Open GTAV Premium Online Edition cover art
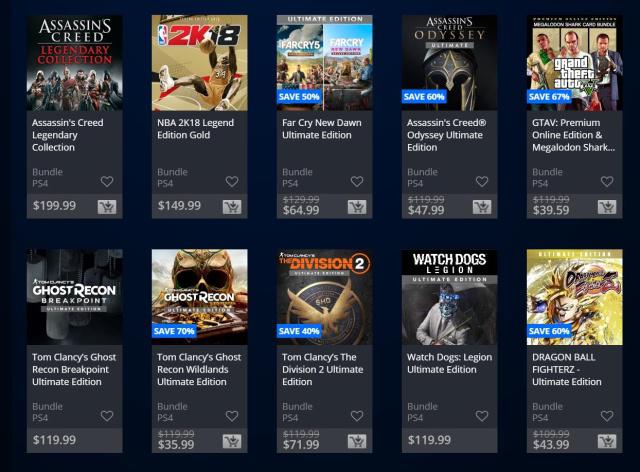The height and width of the screenshot is (472, 640). click(574, 63)
